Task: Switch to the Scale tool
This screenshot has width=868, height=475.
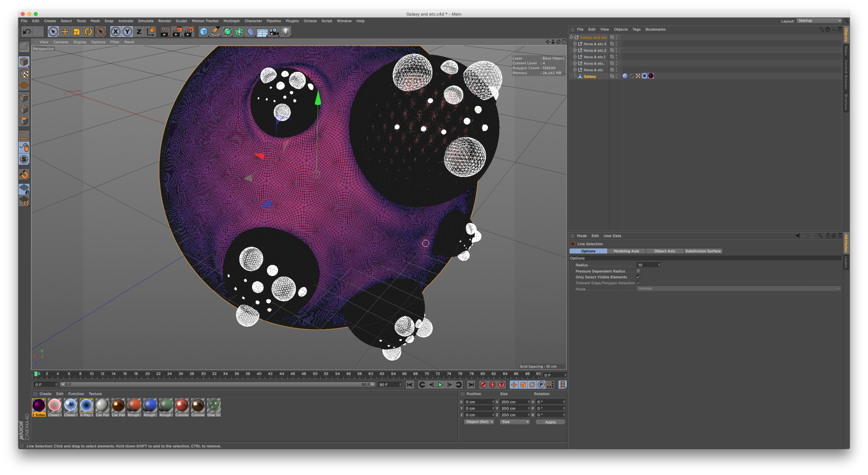Action: [76, 32]
